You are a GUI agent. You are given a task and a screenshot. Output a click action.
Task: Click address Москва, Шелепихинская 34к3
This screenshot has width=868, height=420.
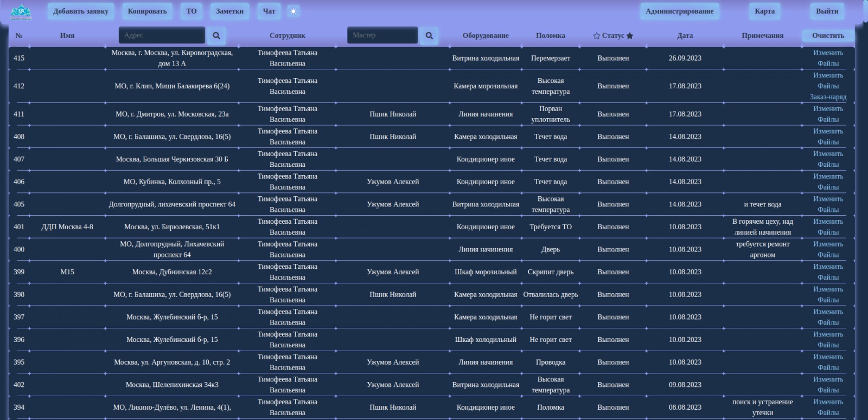pyautogui.click(x=172, y=385)
